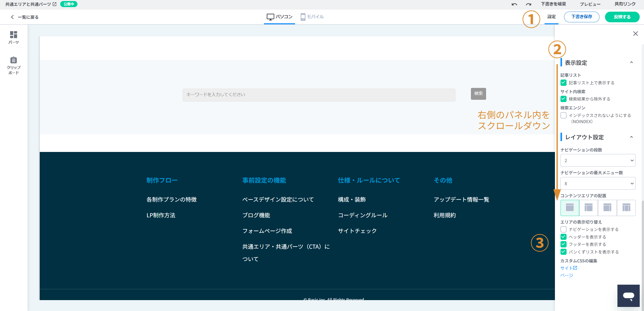Open footer link ブログ機能
The width and height of the screenshot is (644, 311).
pyautogui.click(x=256, y=215)
